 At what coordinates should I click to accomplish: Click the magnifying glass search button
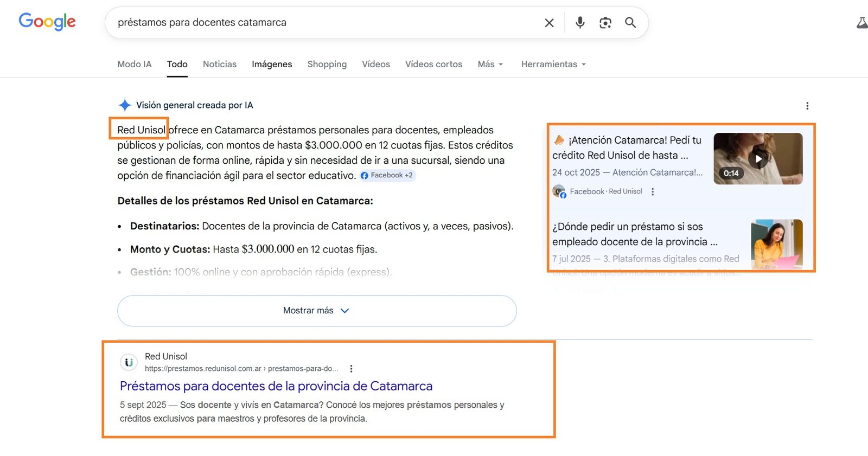click(x=630, y=23)
